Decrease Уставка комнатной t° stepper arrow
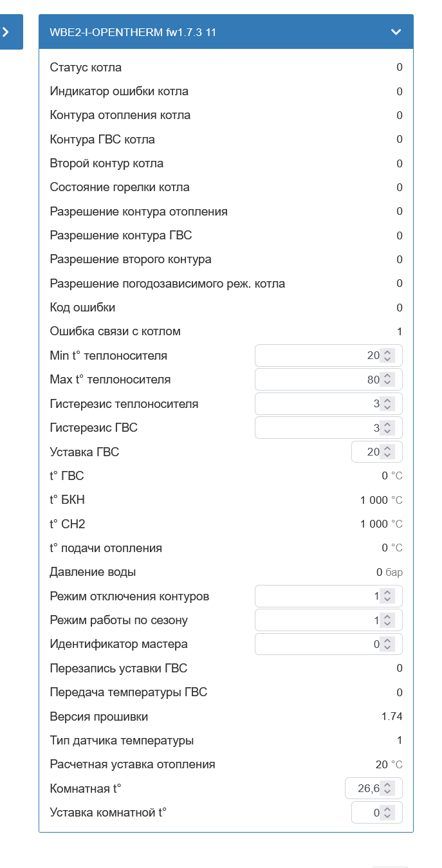Screen dimensions: 442x868 387,816
